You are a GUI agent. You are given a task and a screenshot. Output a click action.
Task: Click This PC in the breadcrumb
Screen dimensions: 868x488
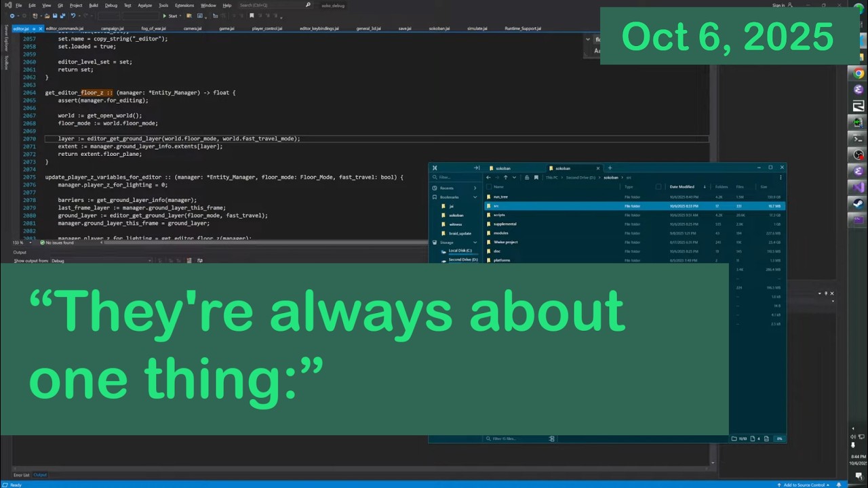pyautogui.click(x=552, y=178)
